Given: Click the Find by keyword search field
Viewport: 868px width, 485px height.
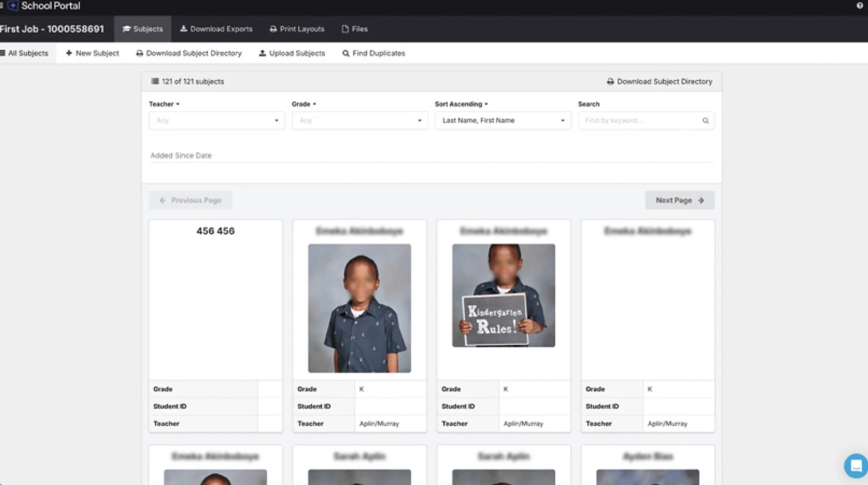Looking at the screenshot, I should click(640, 121).
